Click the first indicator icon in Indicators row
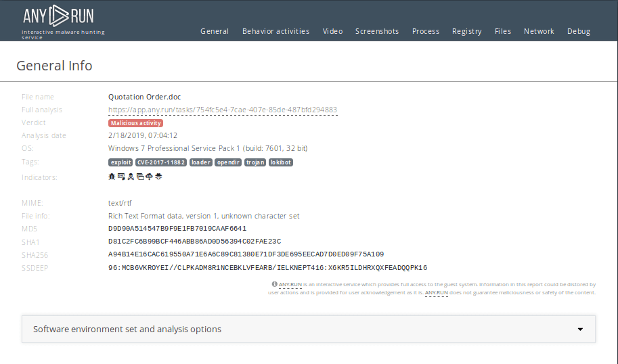The width and height of the screenshot is (618, 364). (x=112, y=177)
